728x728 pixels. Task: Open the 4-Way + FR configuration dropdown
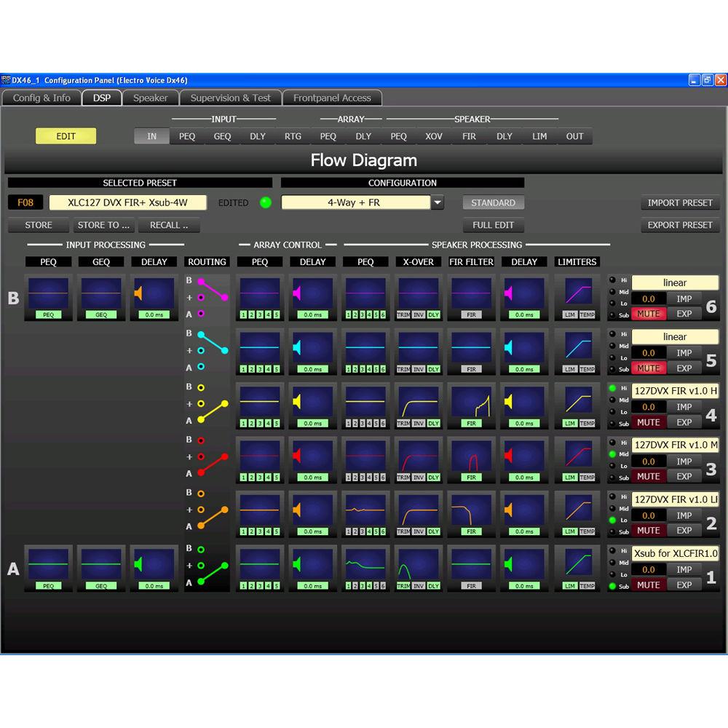437,202
